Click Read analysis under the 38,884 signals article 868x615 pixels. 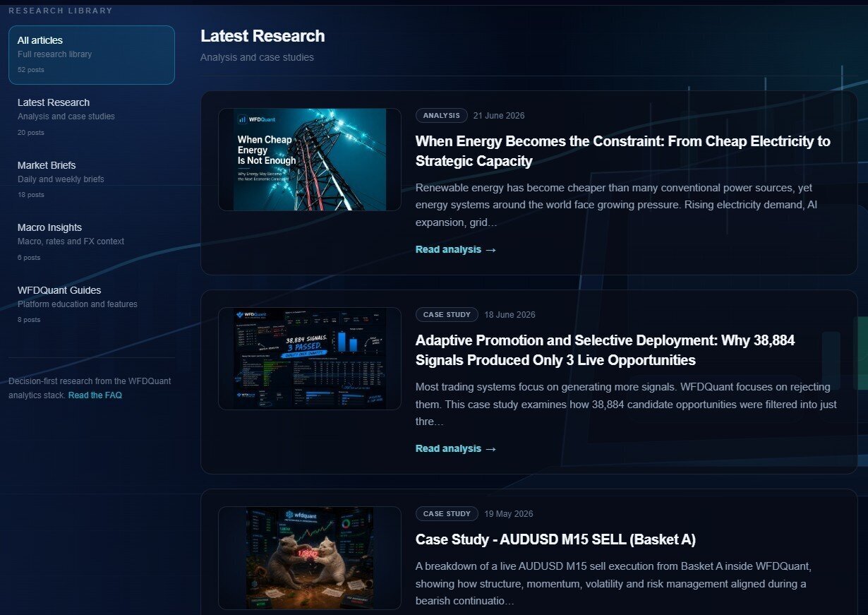click(x=456, y=448)
